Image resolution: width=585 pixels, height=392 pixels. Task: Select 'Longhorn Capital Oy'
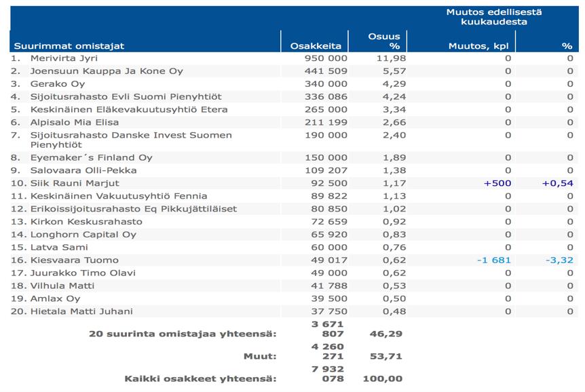click(83, 235)
